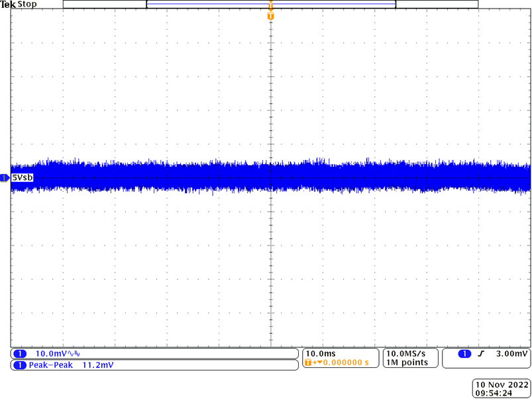
Task: Click the orange trigger position T marker
Action: click(270, 15)
